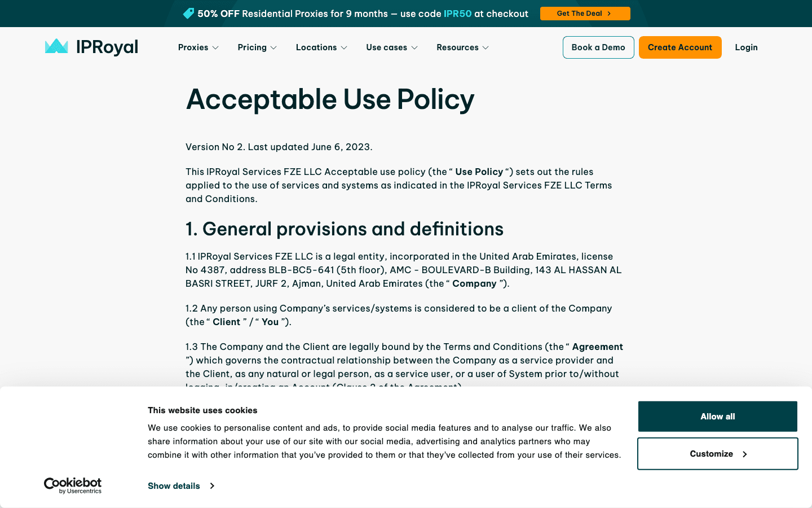This screenshot has width=812, height=508.
Task: Click the bold 'Agreement' term
Action: pyautogui.click(x=597, y=347)
